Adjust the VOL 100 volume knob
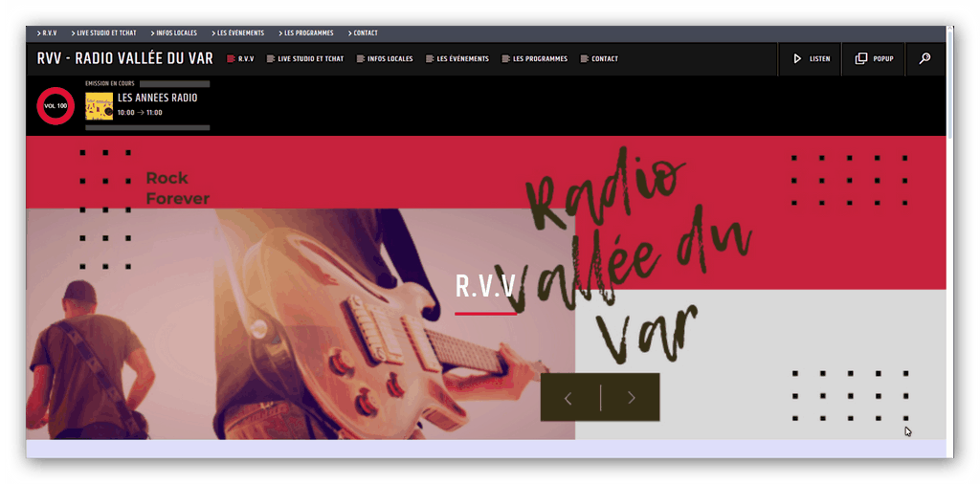The image size is (980, 484). point(56,105)
